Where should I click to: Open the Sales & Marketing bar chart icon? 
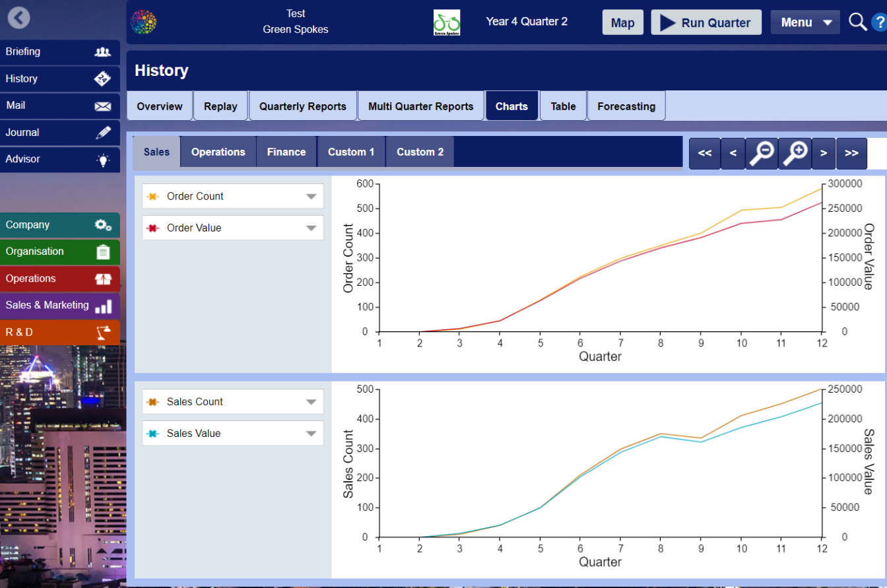point(102,305)
